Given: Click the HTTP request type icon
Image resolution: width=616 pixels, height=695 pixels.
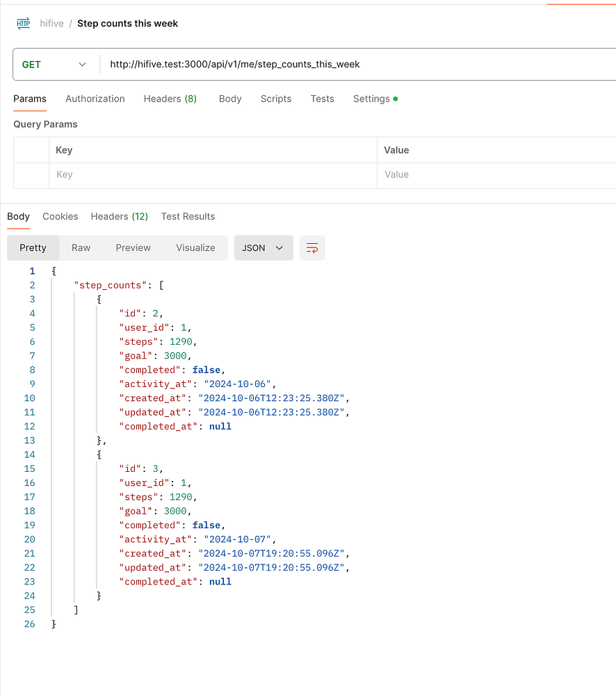Looking at the screenshot, I should [x=23, y=24].
